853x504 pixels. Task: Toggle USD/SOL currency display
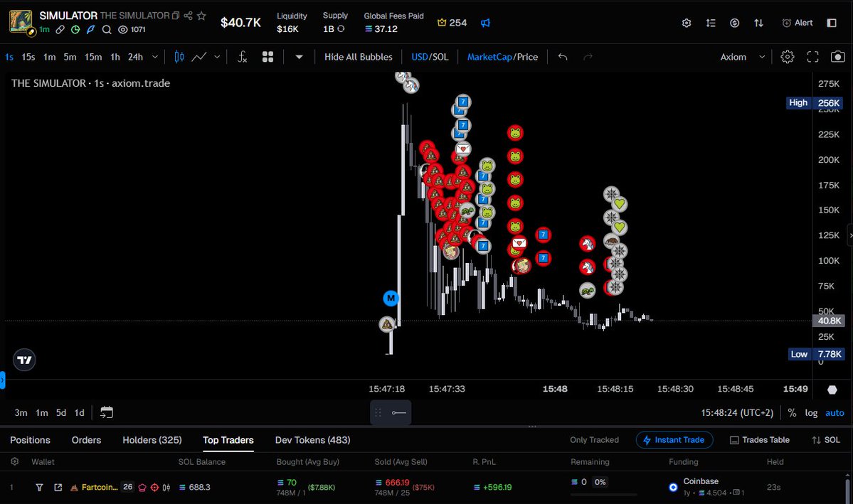tap(430, 57)
